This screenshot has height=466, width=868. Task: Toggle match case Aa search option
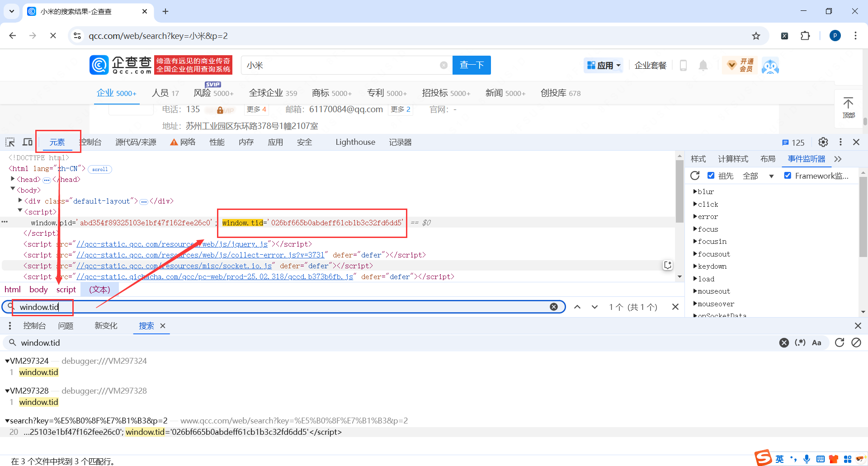[816, 342]
